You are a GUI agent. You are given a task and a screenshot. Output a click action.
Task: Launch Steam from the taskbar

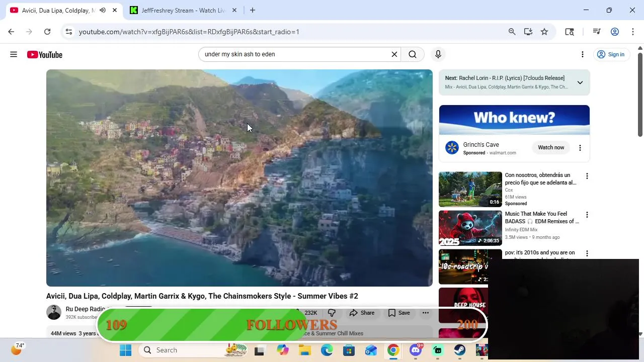tap(460, 350)
